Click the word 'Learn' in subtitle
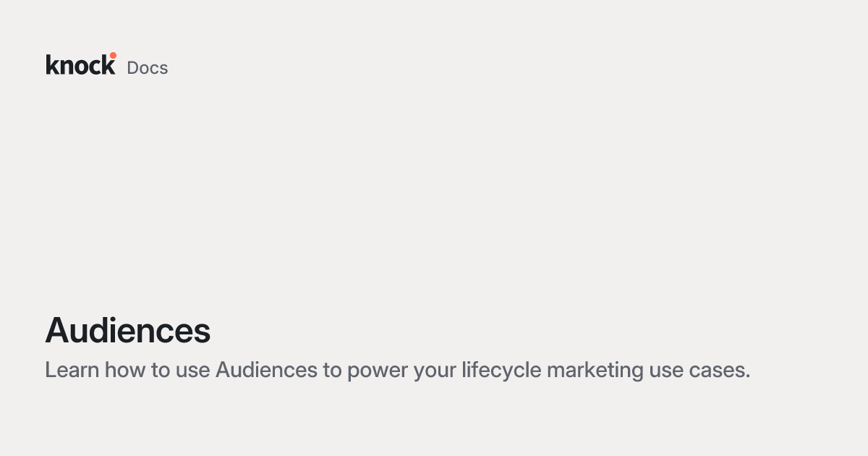 [72, 370]
